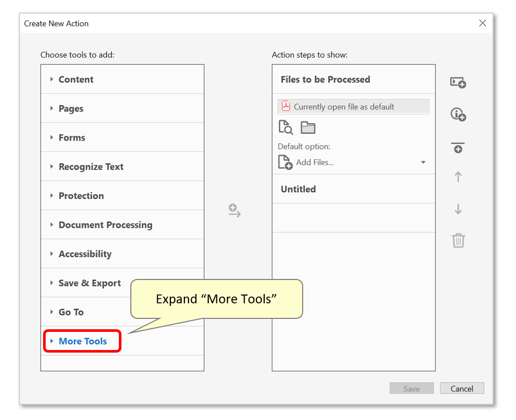Select the Protection label

pyautogui.click(x=82, y=196)
